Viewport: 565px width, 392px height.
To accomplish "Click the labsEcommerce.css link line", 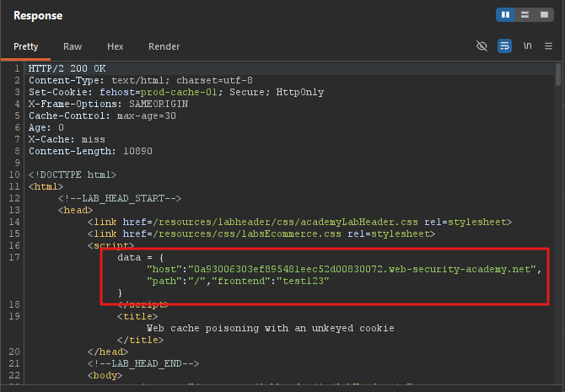I will (261, 234).
